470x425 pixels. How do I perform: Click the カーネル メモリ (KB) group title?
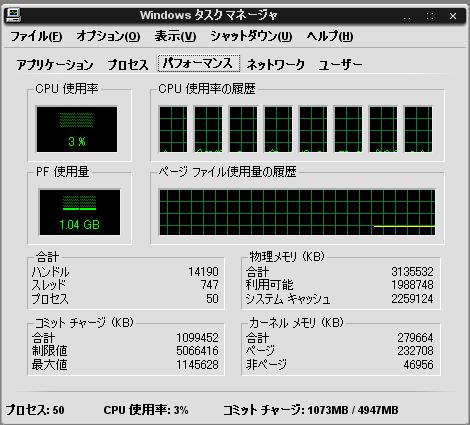tap(296, 323)
